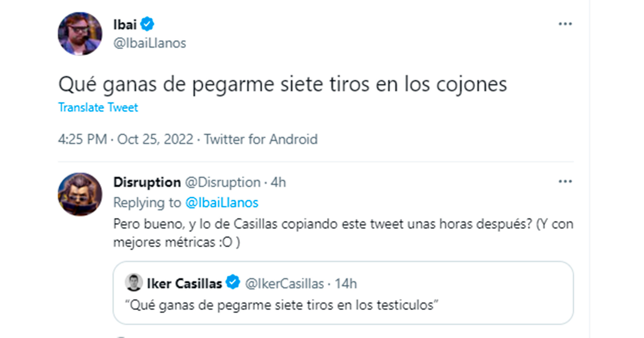Click the tweet timestamp Oct 25, 2022
Image resolution: width=644 pixels, height=338 pixels.
click(x=155, y=139)
